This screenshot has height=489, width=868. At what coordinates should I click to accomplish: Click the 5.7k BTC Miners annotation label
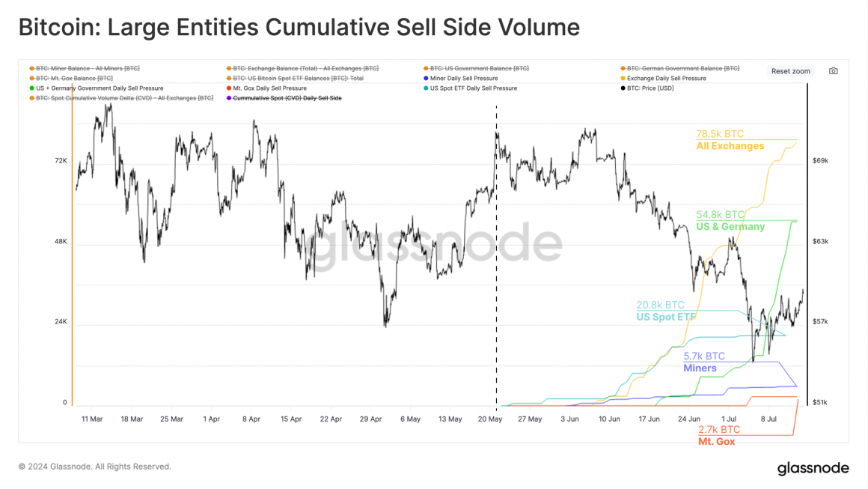[x=703, y=362]
